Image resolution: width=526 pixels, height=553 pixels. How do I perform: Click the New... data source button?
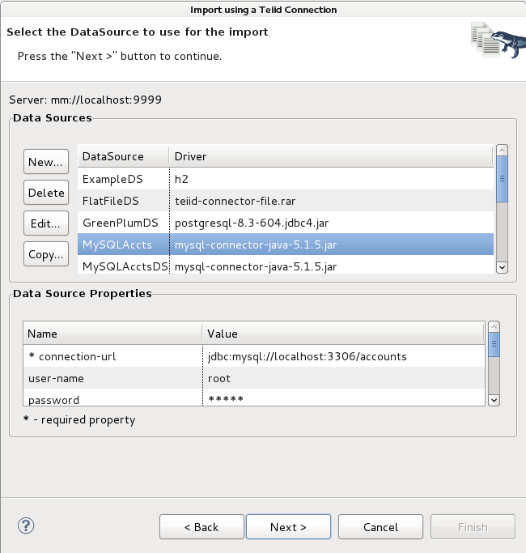tap(46, 162)
